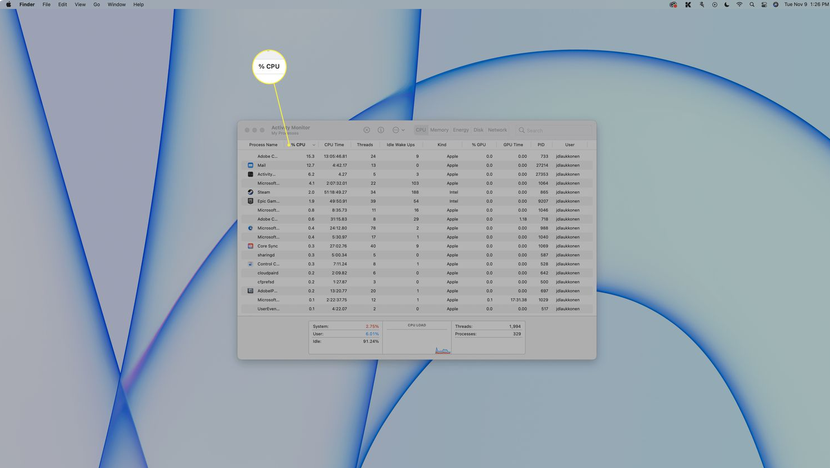This screenshot has height=468, width=830.
Task: Sort by the User column
Action: point(570,145)
